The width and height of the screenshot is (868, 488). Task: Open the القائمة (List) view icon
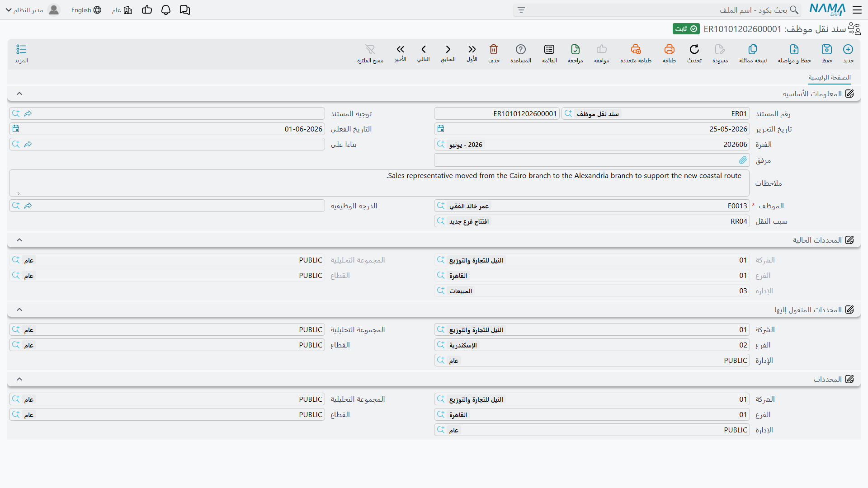pyautogui.click(x=549, y=49)
